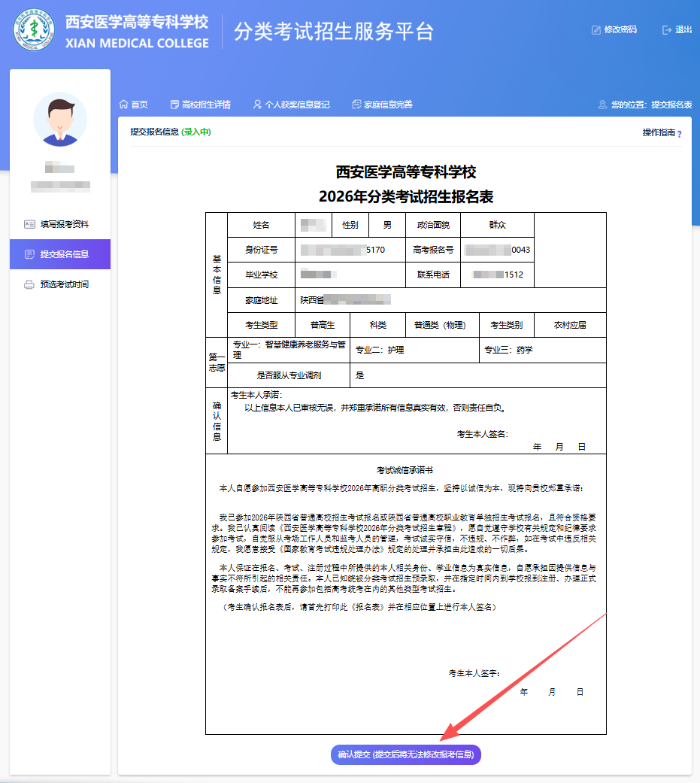This screenshot has height=783, width=700.
Task: Switch to the 家庭信息完善 tab
Action: (x=387, y=105)
